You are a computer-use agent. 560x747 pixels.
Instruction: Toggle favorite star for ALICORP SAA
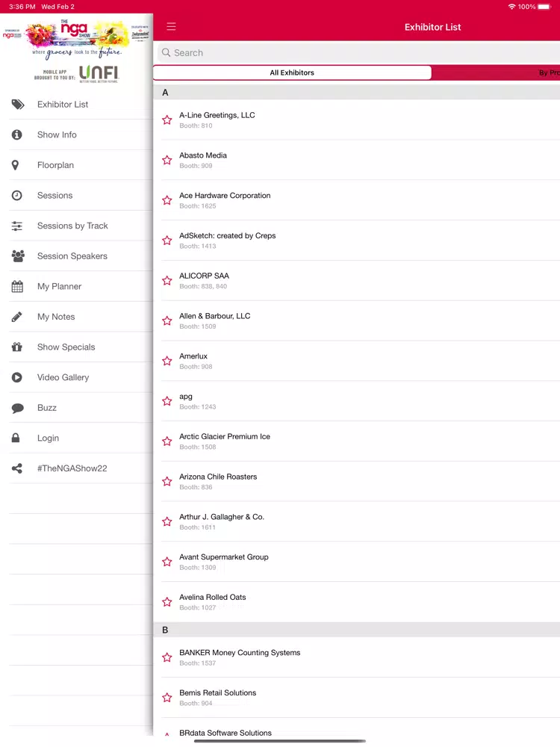(x=167, y=281)
